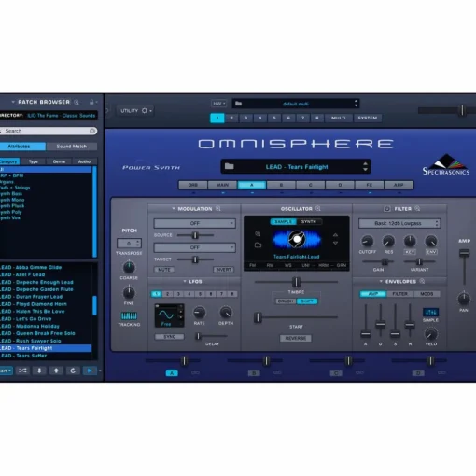Image resolution: width=476 pixels, height=476 pixels.
Task: Click the up arrow previous-patch icon
Action: (56, 371)
